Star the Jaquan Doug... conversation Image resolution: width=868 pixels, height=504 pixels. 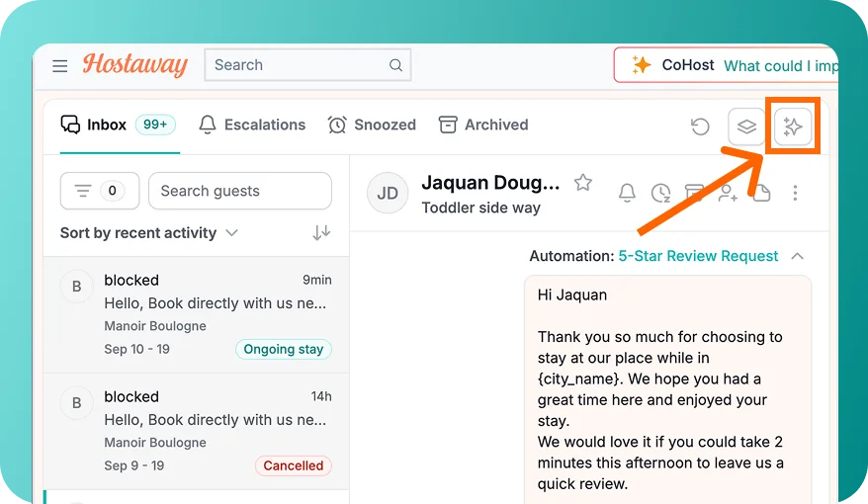click(583, 182)
